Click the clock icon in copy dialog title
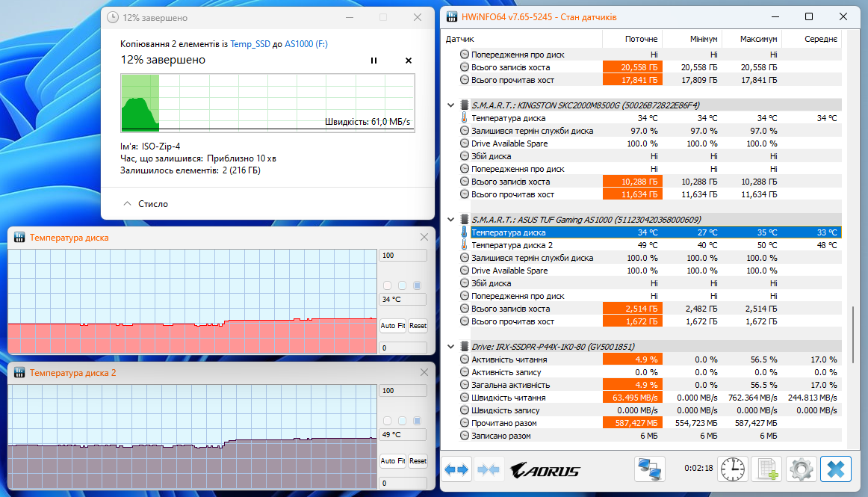The image size is (868, 497). [113, 17]
